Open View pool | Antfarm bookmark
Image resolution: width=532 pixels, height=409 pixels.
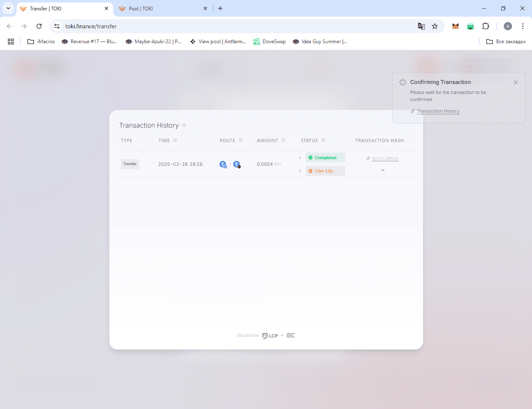(x=218, y=42)
